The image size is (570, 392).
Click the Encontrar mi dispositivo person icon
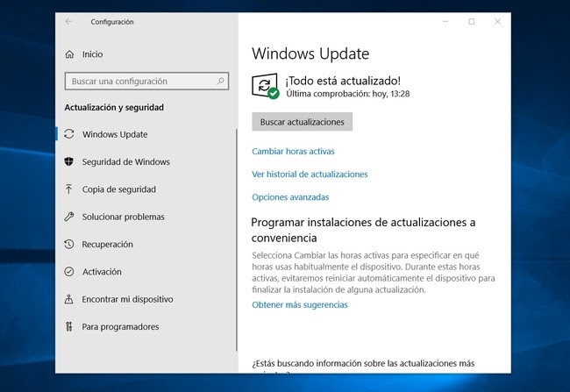[x=68, y=299]
